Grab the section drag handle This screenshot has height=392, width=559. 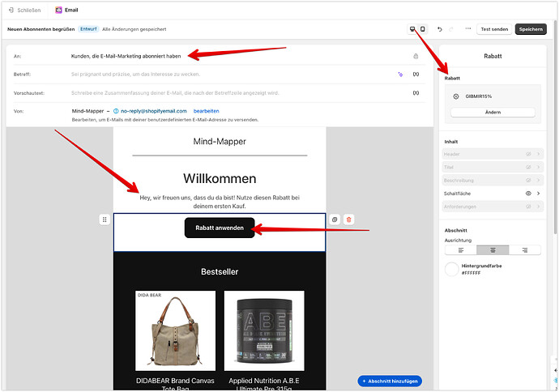[x=105, y=219]
